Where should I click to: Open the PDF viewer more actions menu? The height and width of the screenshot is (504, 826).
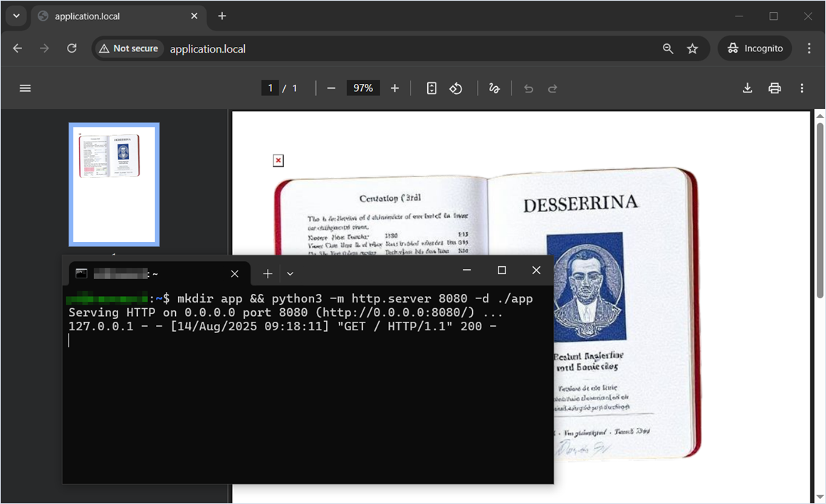coord(802,88)
